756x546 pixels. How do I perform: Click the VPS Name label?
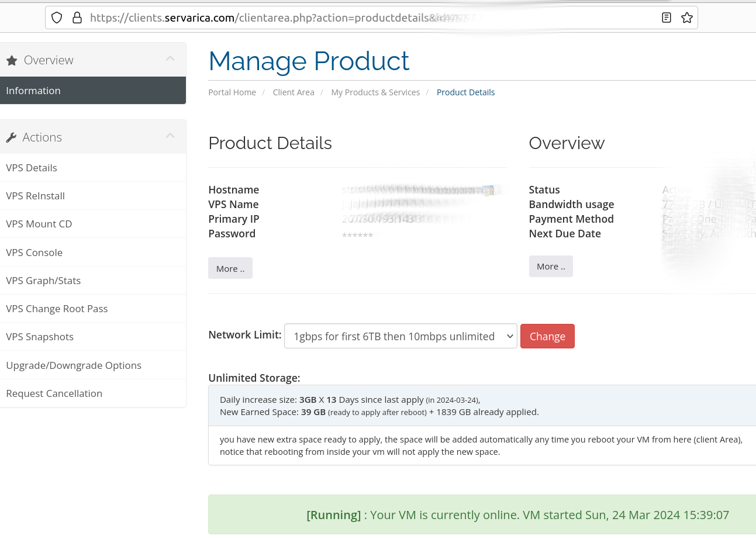pyautogui.click(x=233, y=205)
